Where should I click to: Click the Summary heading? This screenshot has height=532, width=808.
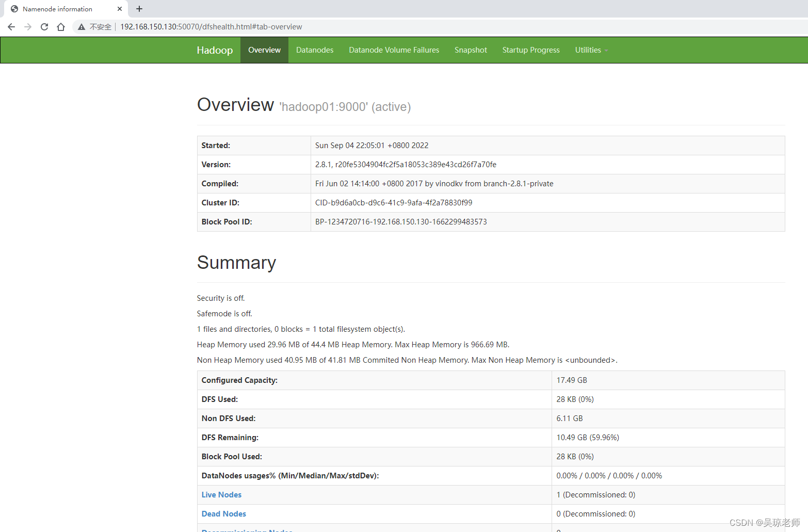point(237,263)
